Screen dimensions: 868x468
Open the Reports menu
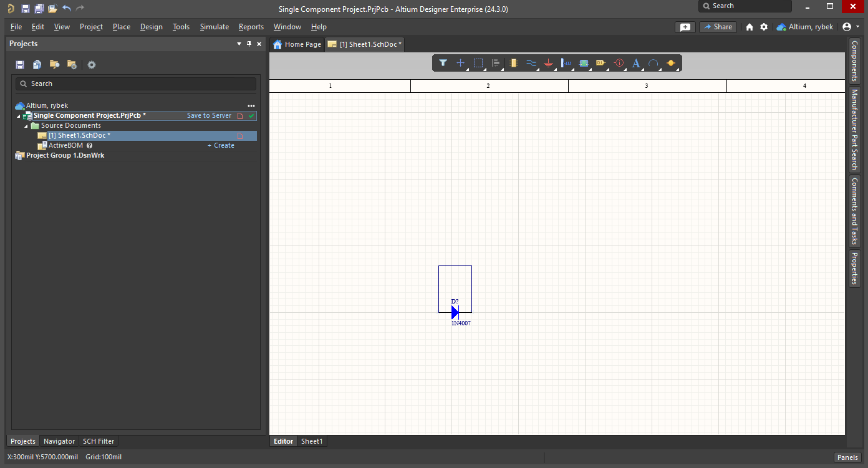251,27
